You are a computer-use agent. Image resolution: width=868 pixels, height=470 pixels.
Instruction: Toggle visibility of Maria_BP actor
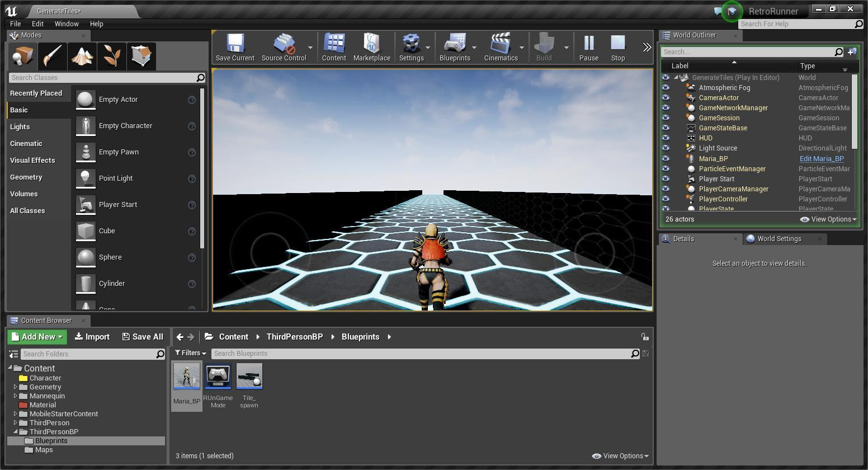[666, 159]
